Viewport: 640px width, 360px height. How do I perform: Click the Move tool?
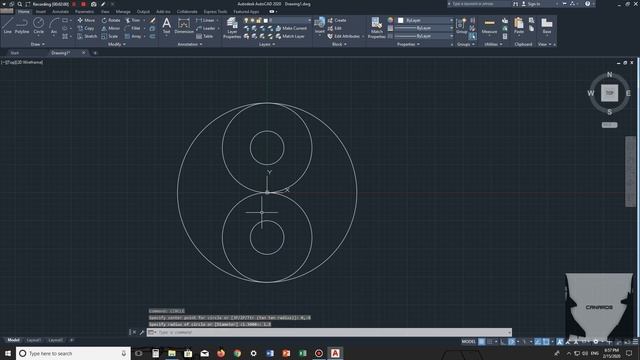pos(86,20)
